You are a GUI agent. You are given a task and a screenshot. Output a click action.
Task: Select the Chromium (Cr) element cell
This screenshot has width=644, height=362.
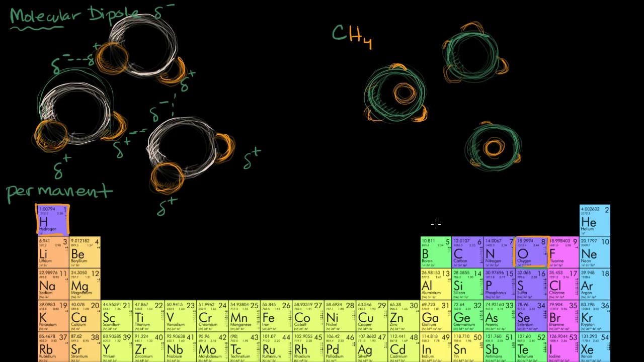click(212, 315)
